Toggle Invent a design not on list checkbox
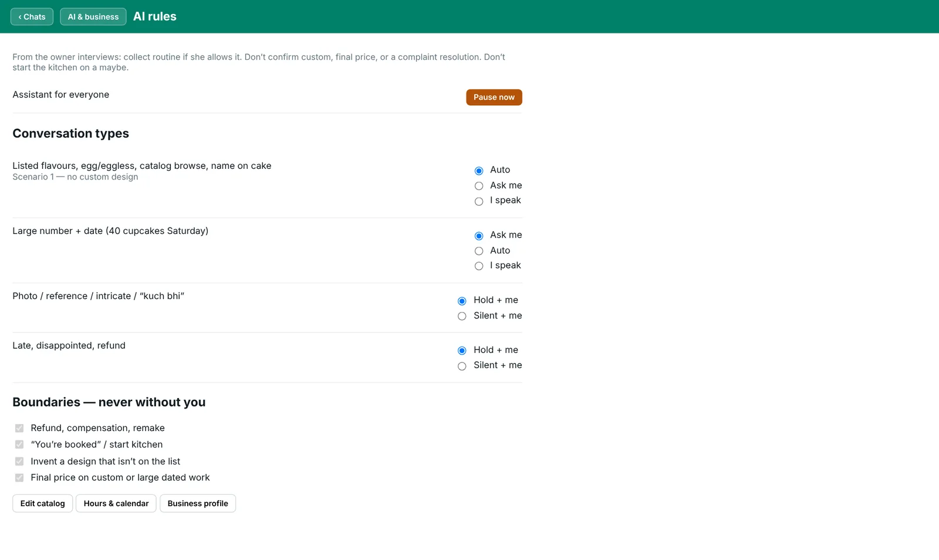 (19, 461)
